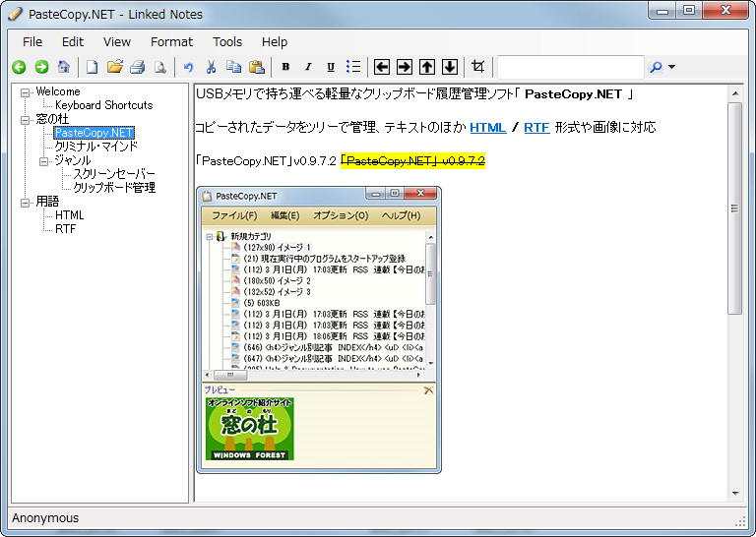Click the embedded PasteCopy.NET screenshot image

319,329
